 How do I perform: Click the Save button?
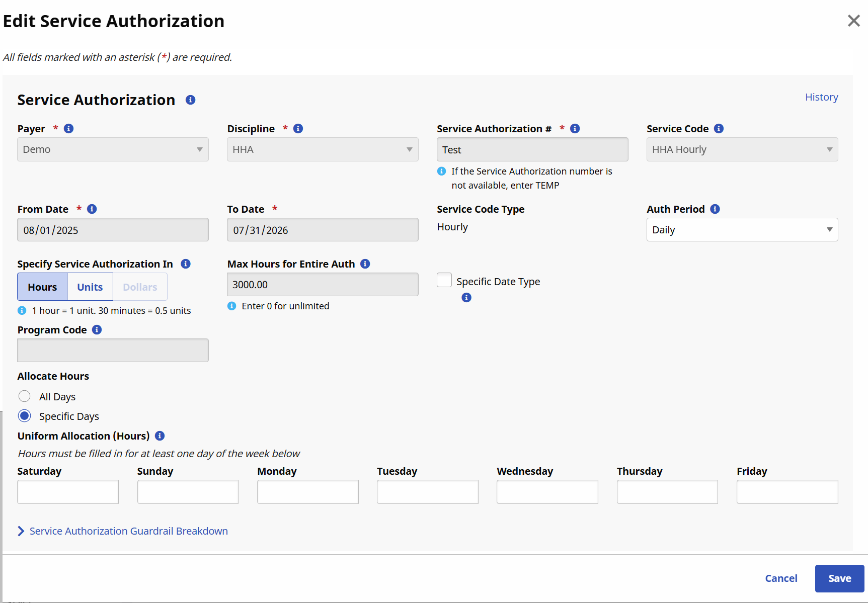839,578
